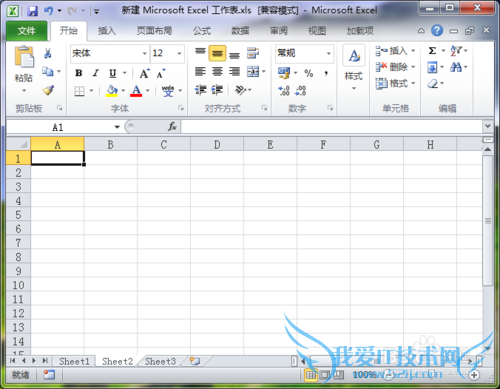Open number format 常规 dropdown
This screenshot has width=500, height=389.
(329, 53)
